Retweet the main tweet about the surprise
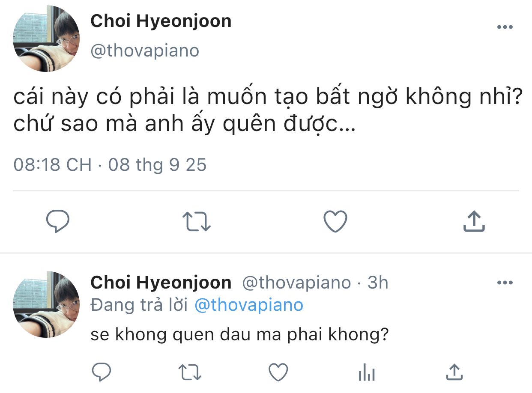 tap(197, 221)
